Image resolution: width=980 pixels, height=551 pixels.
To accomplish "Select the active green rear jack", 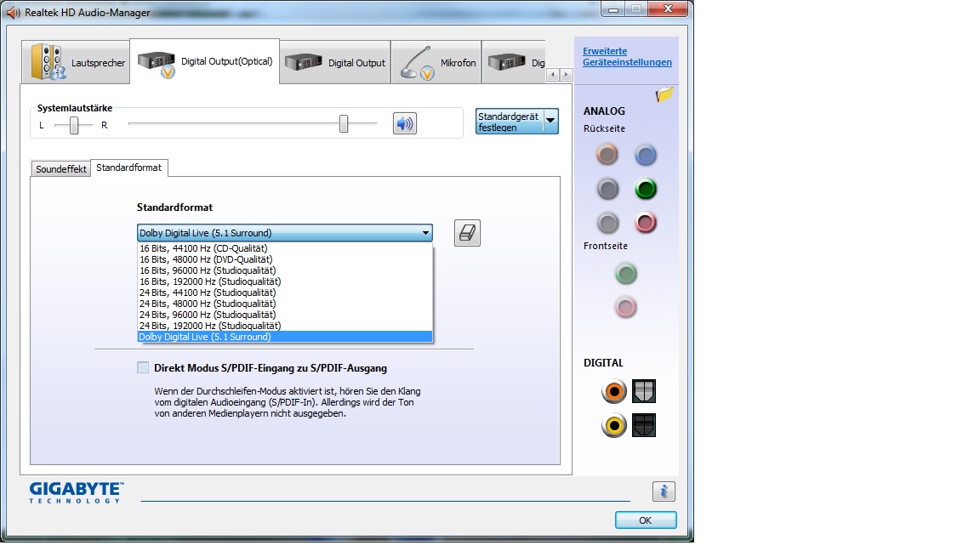I will pyautogui.click(x=646, y=189).
